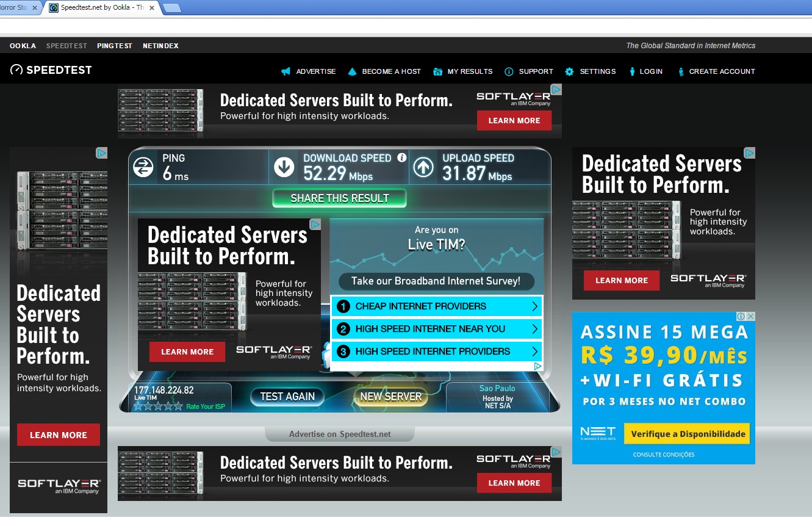Screen dimensions: 812x526
Task: Click the Speedtest tab favicon
Action: point(54,7)
